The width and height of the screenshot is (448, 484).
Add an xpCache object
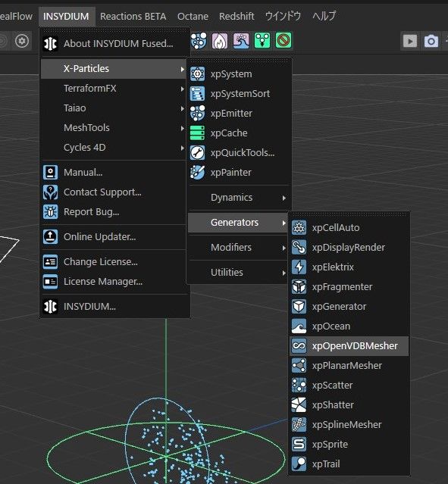tap(239, 133)
